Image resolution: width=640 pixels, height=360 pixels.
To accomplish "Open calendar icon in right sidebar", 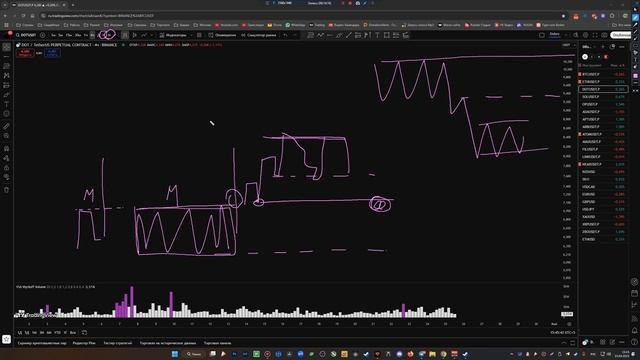I will [635, 293].
